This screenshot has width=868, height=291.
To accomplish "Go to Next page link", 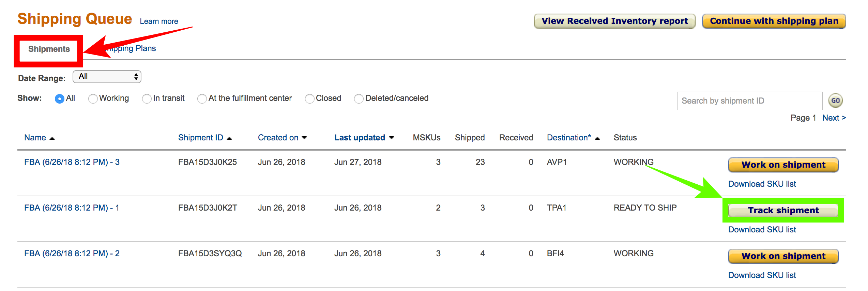I will click(834, 118).
